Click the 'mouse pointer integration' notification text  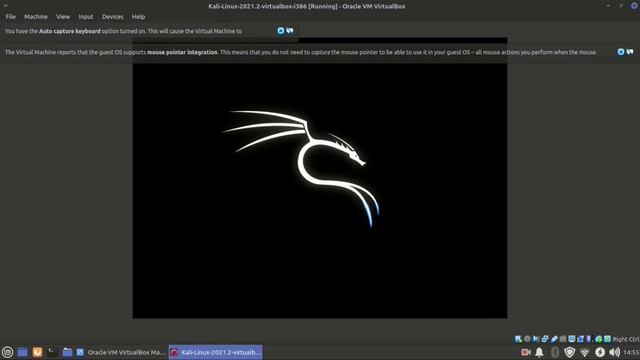(182, 52)
